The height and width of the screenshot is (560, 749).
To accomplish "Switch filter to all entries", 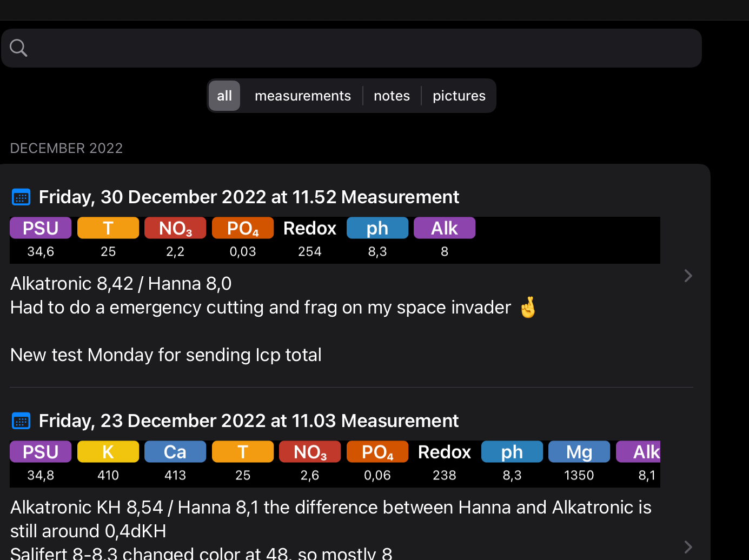I will tap(224, 96).
